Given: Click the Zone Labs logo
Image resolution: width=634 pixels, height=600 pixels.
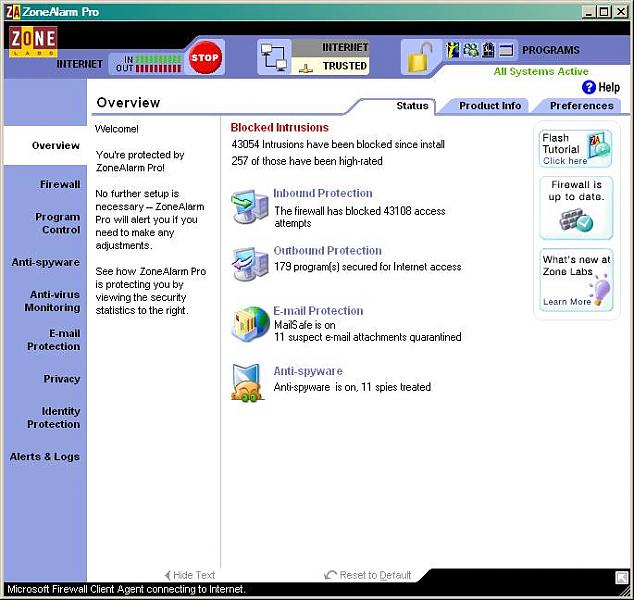Looking at the screenshot, I should click(33, 41).
